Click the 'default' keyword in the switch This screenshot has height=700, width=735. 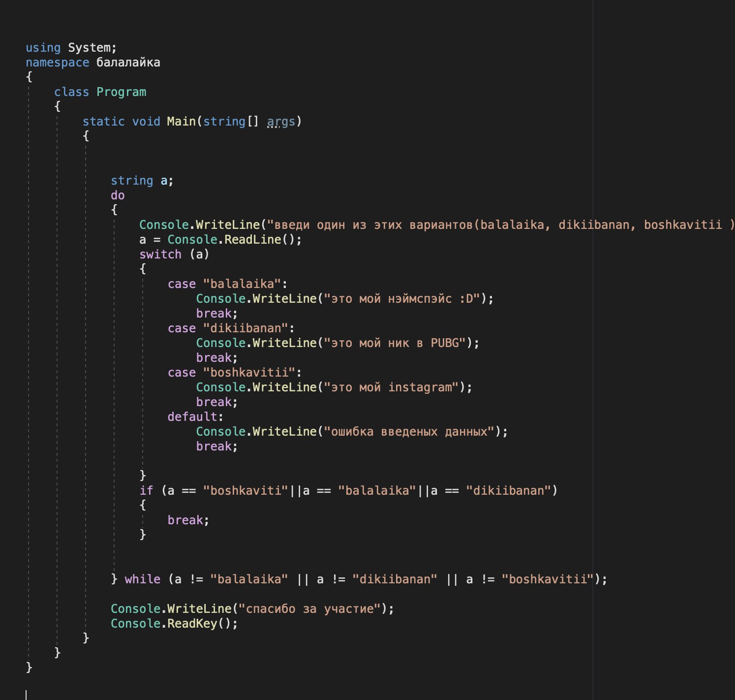coord(192,417)
